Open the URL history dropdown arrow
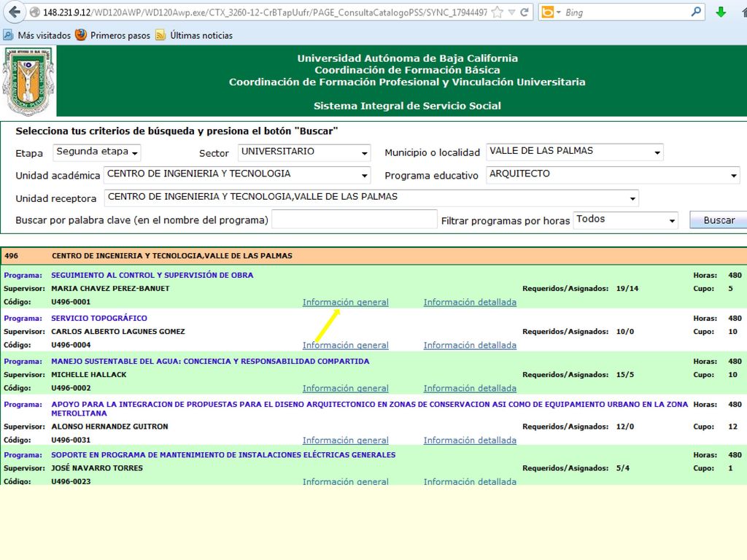The width and height of the screenshot is (747, 560). 511,13
